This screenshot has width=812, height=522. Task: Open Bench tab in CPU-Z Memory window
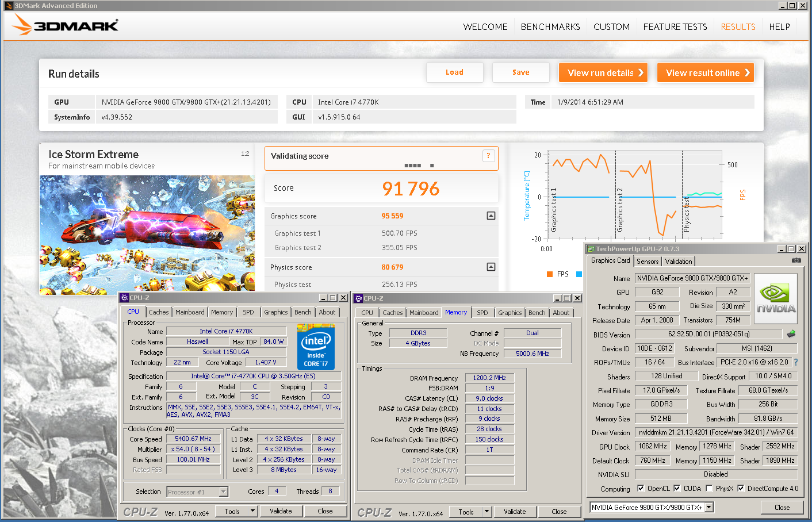click(537, 313)
